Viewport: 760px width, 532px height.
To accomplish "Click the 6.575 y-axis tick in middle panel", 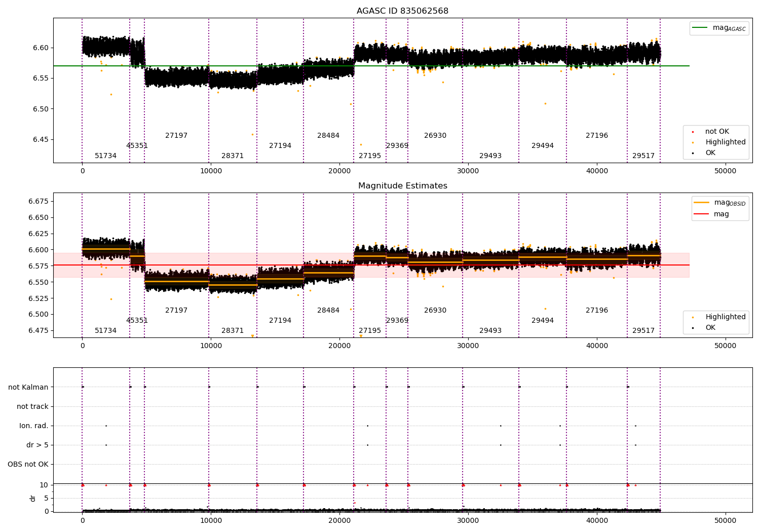I will pyautogui.click(x=39, y=266).
